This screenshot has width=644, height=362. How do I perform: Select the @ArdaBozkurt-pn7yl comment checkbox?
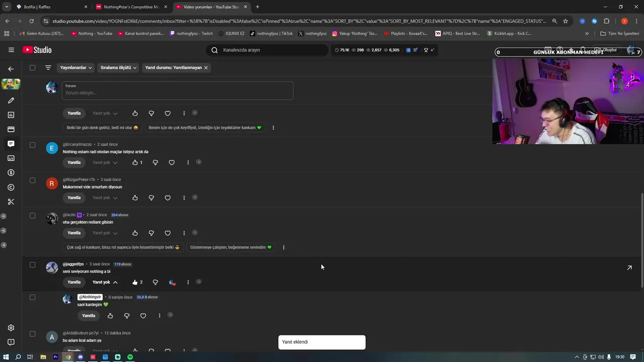pyautogui.click(x=33, y=333)
